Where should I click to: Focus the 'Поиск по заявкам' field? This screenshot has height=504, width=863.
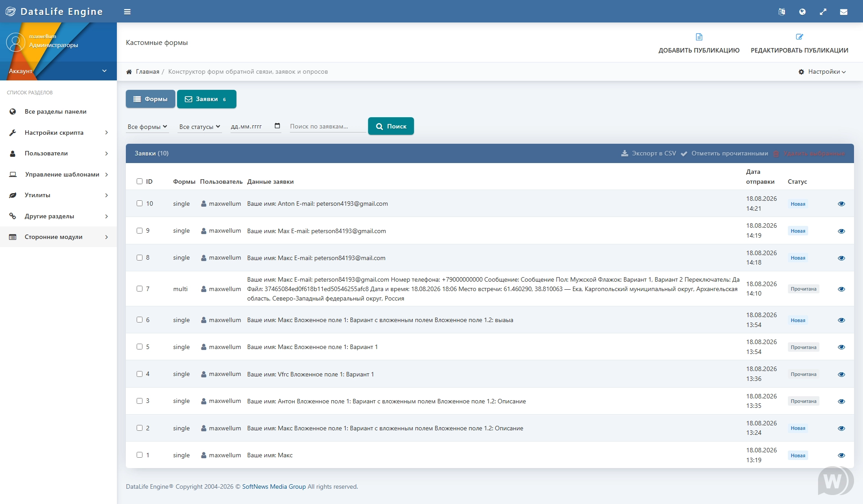(x=327, y=126)
